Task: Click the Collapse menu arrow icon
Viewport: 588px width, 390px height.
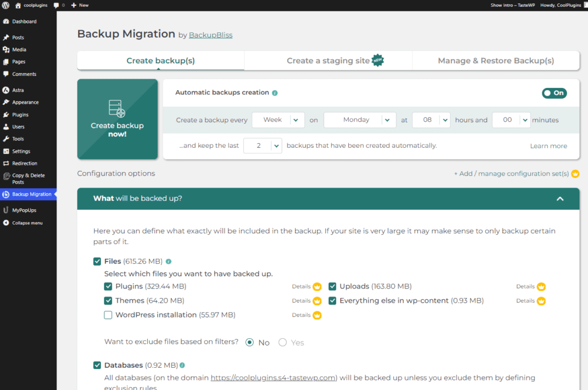Action: [x=6, y=223]
